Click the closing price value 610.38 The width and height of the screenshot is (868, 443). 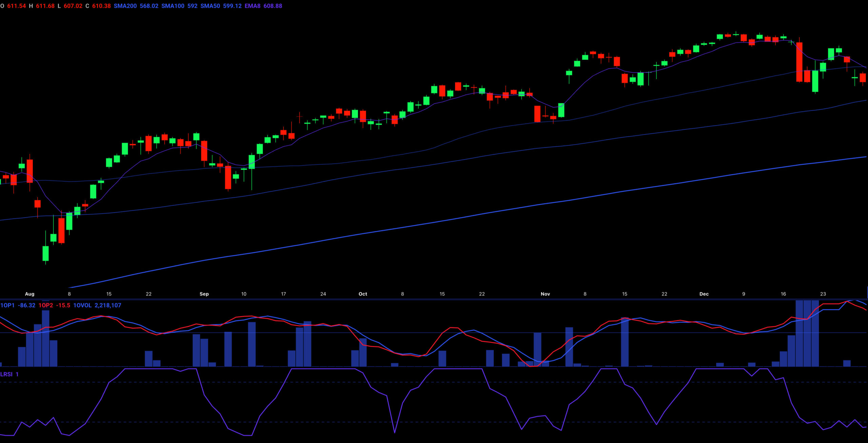pyautogui.click(x=101, y=6)
